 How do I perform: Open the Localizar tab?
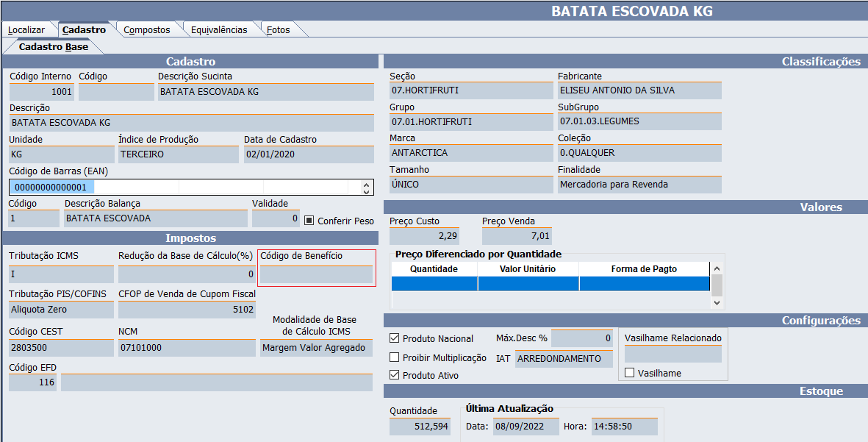point(26,30)
